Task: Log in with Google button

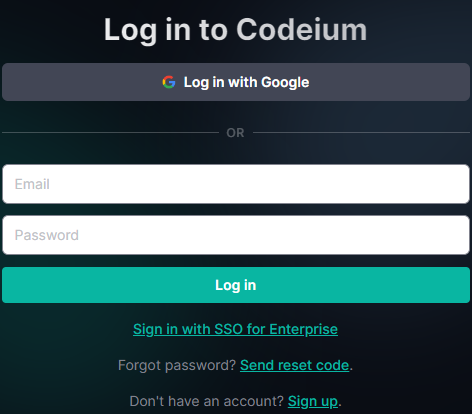Action: pos(236,82)
